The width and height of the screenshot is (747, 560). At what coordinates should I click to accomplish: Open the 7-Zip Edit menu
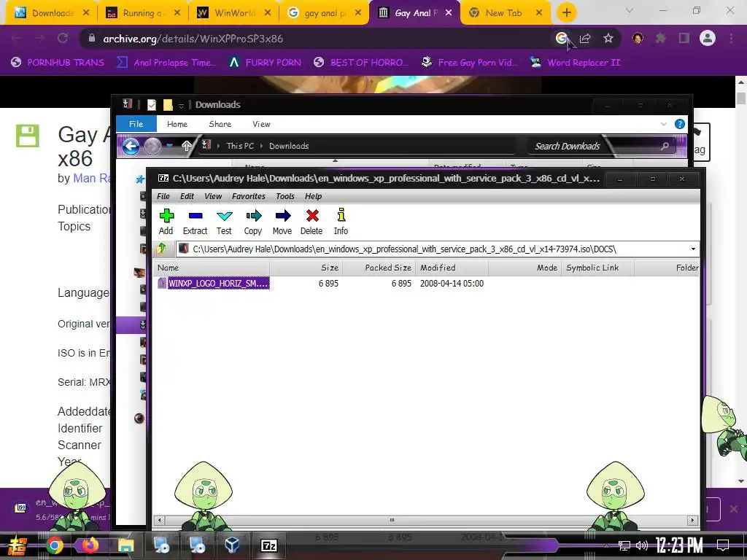point(187,196)
